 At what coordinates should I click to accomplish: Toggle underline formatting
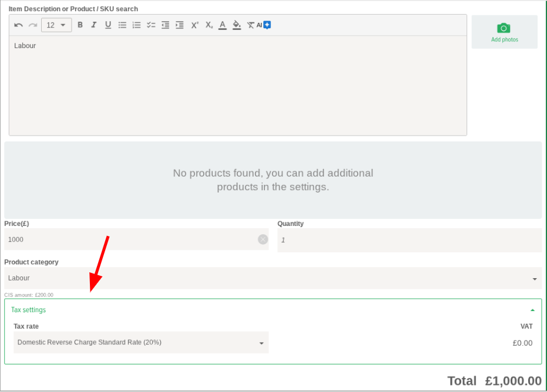pos(108,25)
